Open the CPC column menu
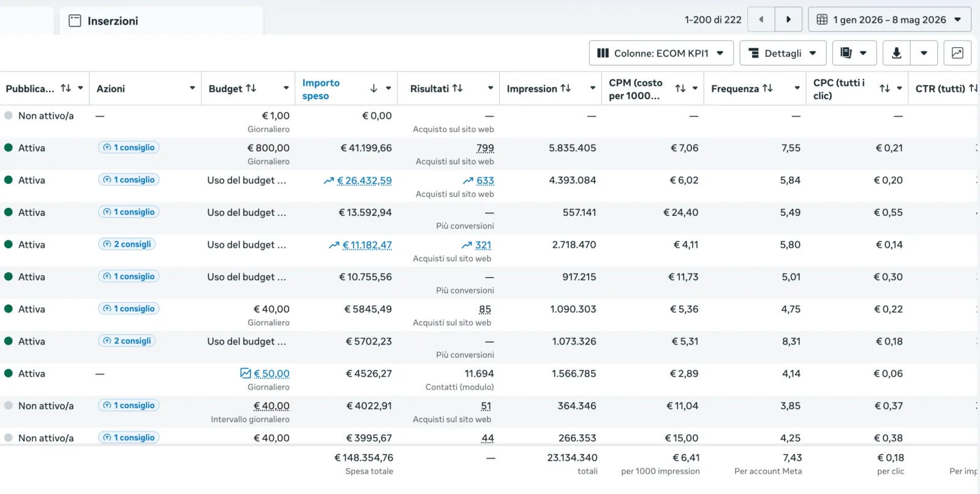Screen dimensions: 980x494 (899, 88)
